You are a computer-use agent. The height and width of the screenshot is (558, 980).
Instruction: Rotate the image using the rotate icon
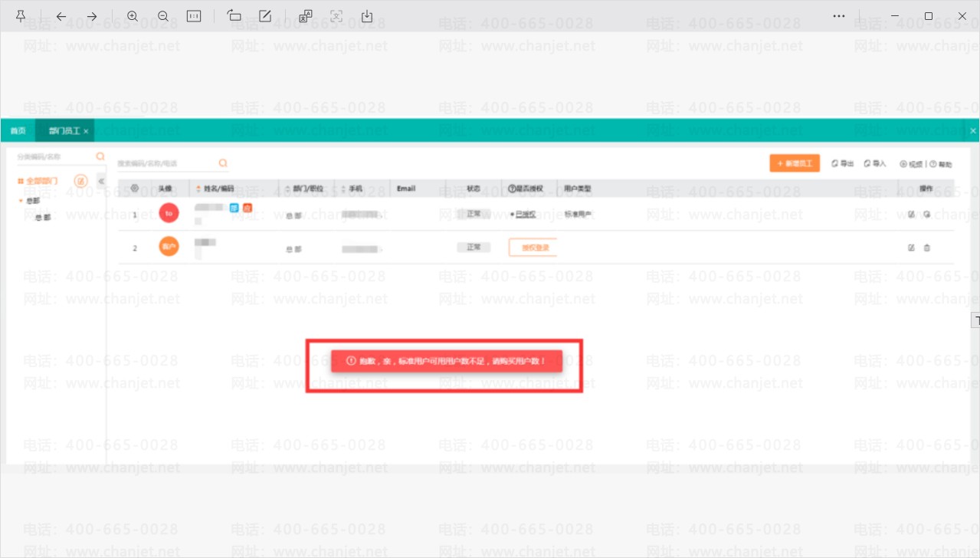(234, 16)
